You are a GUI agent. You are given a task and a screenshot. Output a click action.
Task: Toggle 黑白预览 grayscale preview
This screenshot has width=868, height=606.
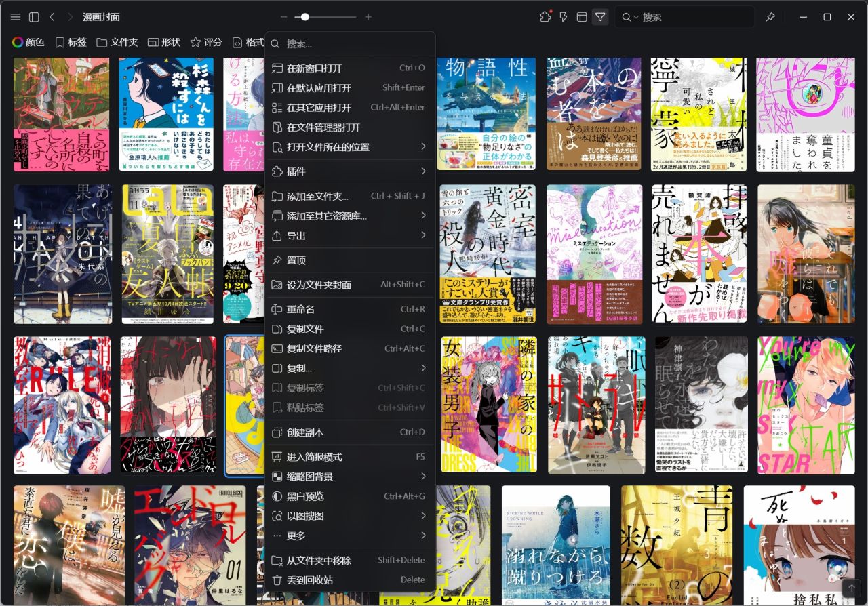point(350,496)
